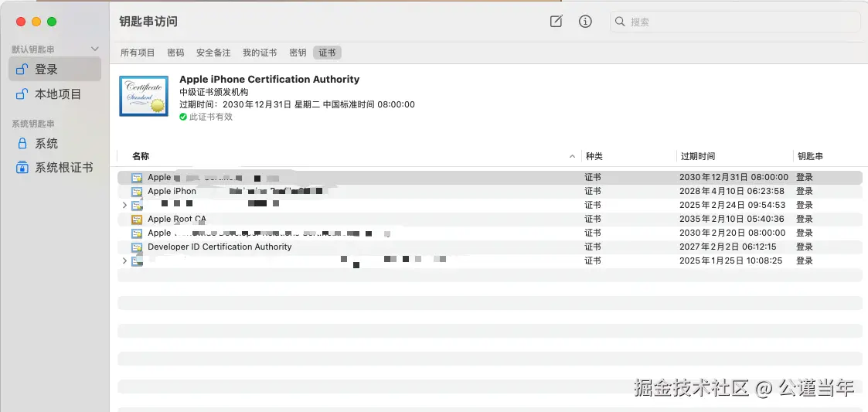Click the large certificate thumbnail image
The width and height of the screenshot is (868, 412).
pos(144,96)
